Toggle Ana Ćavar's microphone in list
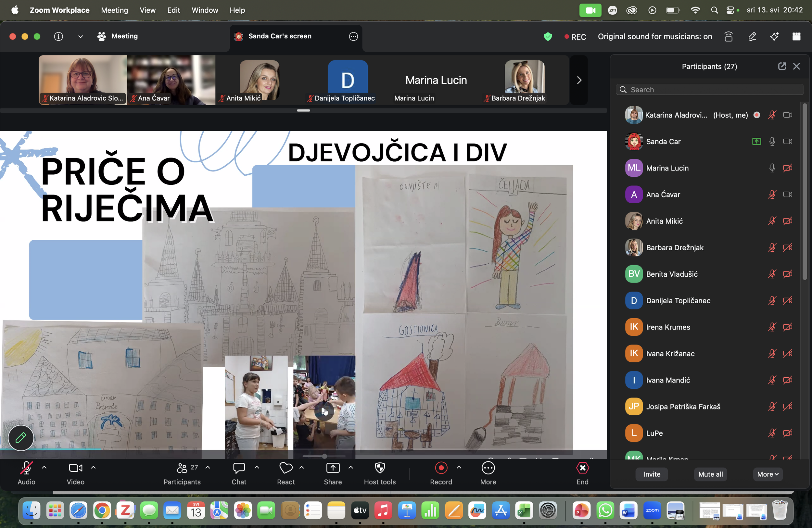812x528 pixels. coord(772,195)
